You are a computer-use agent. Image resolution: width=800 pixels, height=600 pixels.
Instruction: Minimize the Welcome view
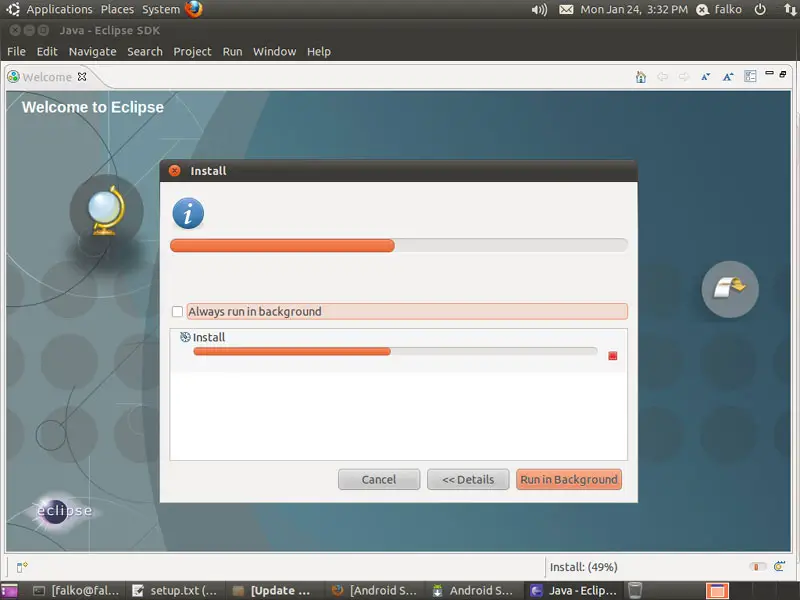click(769, 73)
